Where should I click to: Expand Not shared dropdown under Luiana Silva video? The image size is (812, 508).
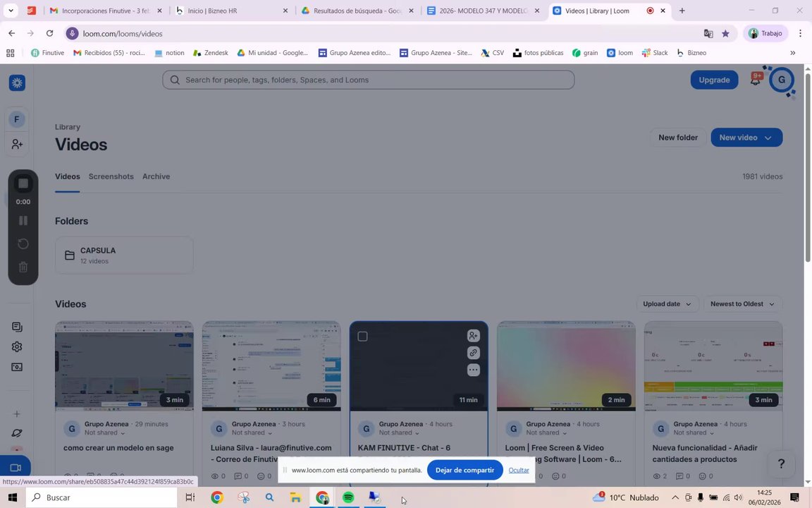click(x=252, y=433)
